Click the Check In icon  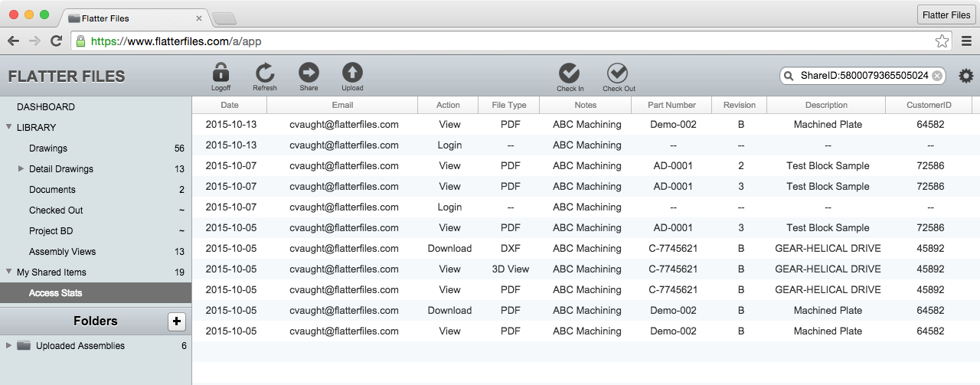(570, 73)
